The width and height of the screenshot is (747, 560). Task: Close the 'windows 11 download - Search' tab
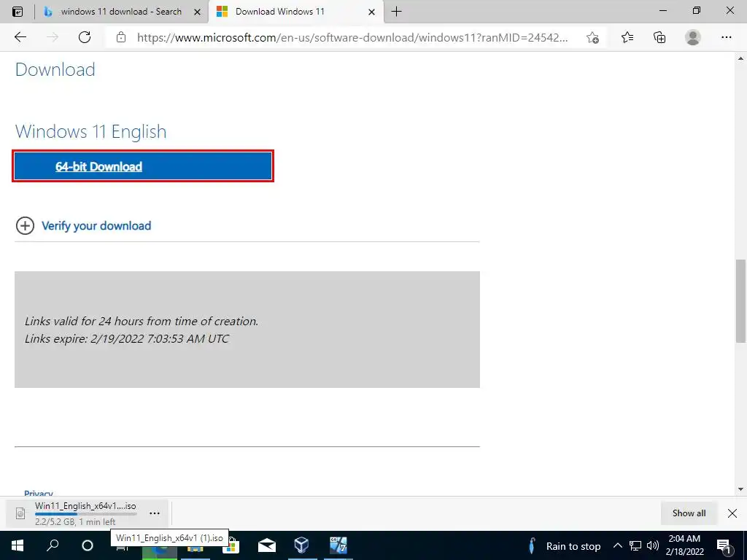pos(197,12)
